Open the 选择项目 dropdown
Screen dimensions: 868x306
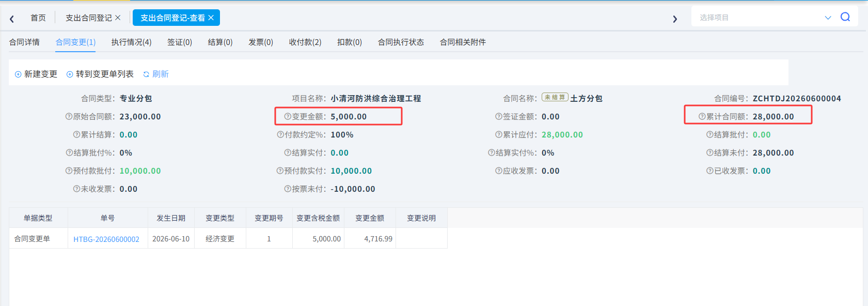click(x=764, y=18)
